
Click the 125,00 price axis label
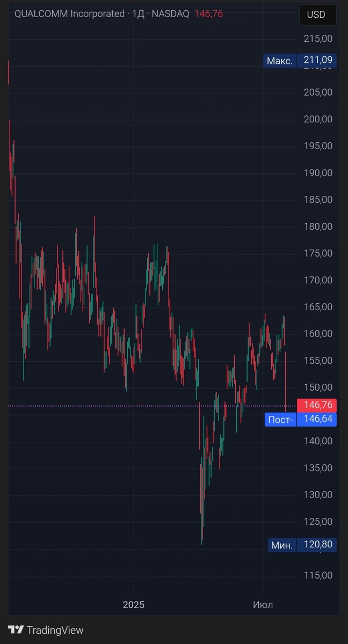pyautogui.click(x=318, y=522)
